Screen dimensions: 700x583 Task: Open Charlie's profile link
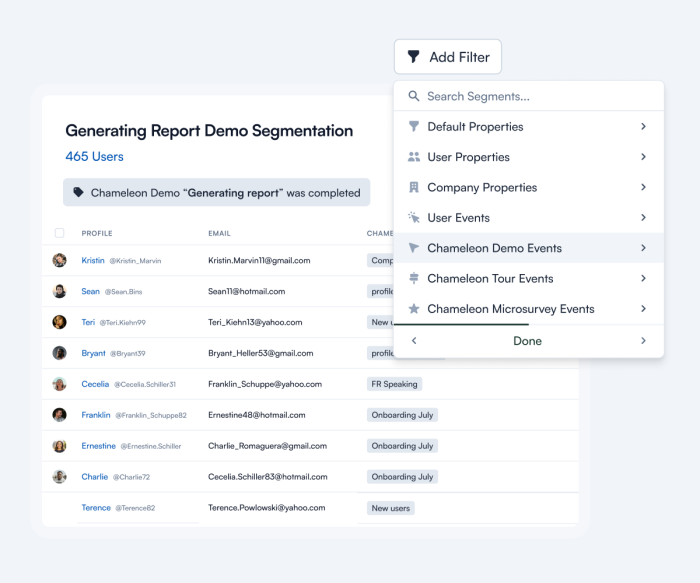point(95,477)
